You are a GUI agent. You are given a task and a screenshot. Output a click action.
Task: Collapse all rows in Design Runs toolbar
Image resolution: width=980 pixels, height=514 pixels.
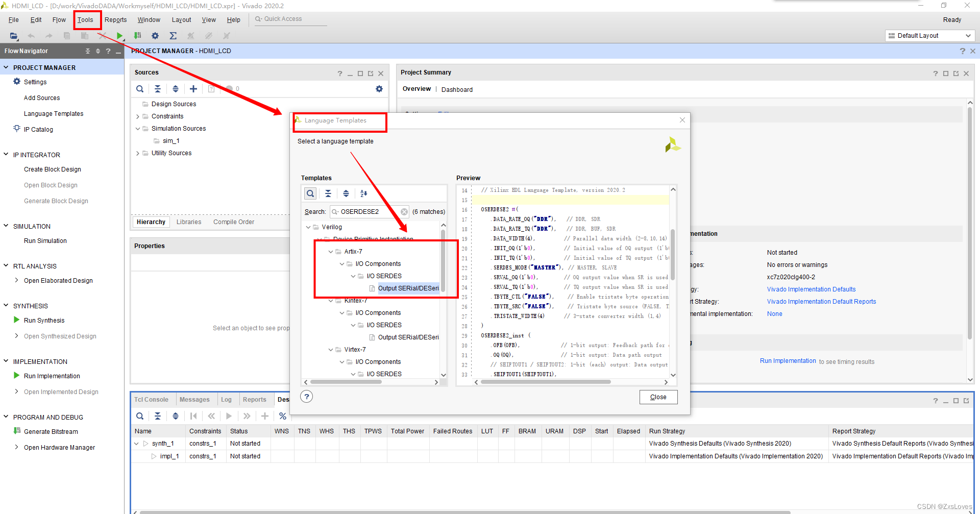(158, 416)
